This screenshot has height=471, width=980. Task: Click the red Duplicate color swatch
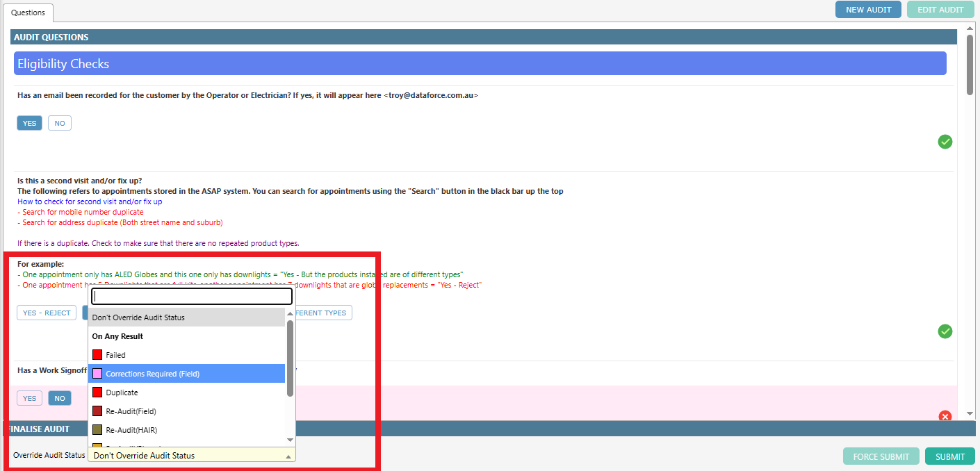(97, 392)
